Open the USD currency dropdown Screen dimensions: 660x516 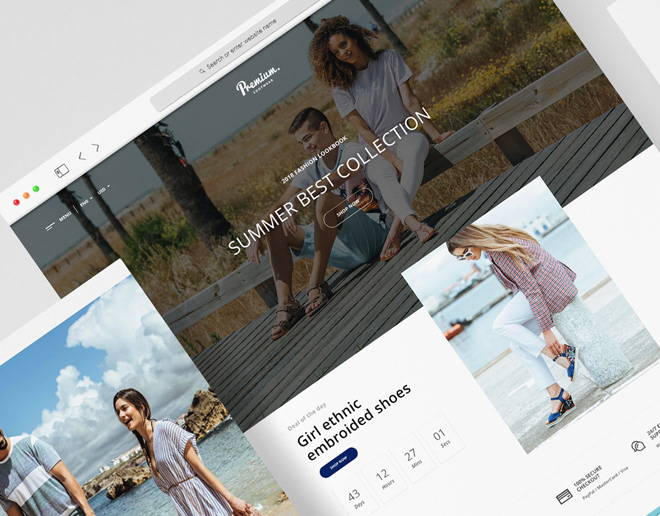104,189
